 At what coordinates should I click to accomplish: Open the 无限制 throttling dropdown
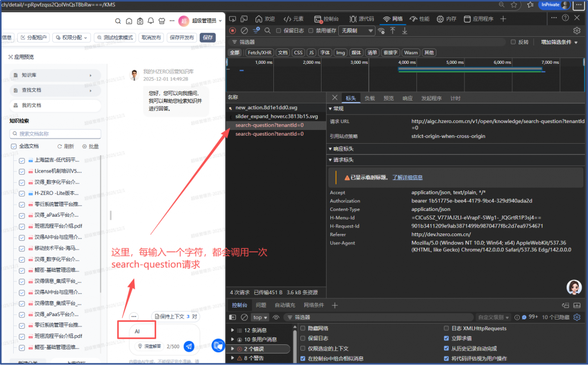click(x=357, y=30)
